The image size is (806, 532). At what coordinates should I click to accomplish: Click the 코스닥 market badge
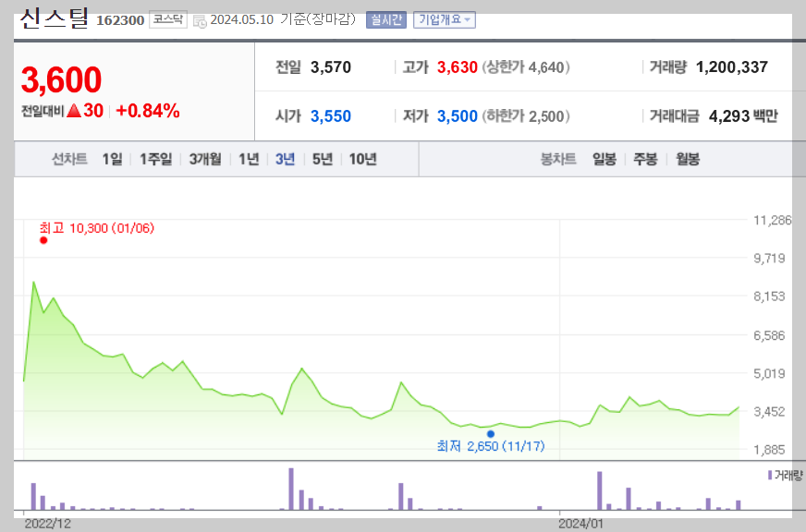coord(170,18)
